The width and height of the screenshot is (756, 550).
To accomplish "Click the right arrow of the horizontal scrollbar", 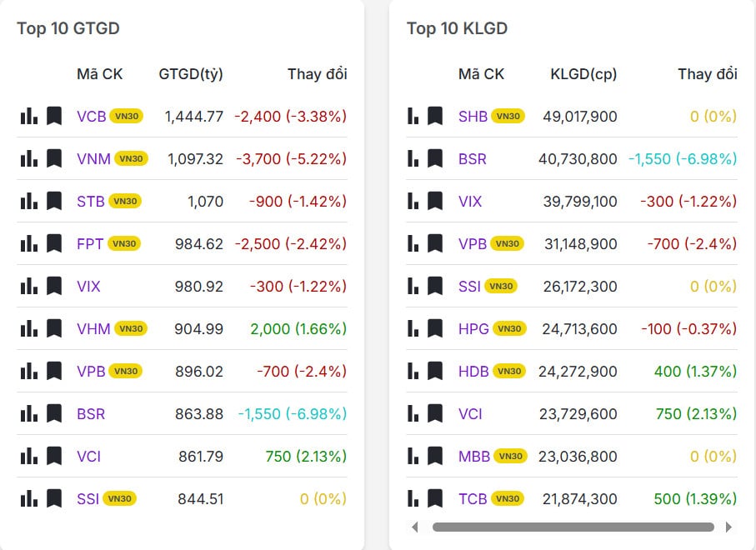I will [731, 527].
